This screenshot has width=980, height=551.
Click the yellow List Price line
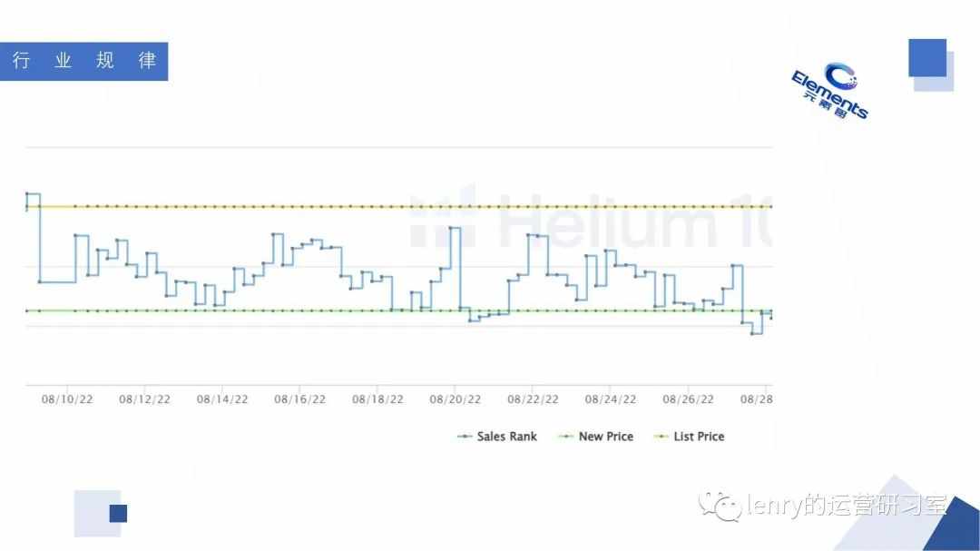coord(400,206)
